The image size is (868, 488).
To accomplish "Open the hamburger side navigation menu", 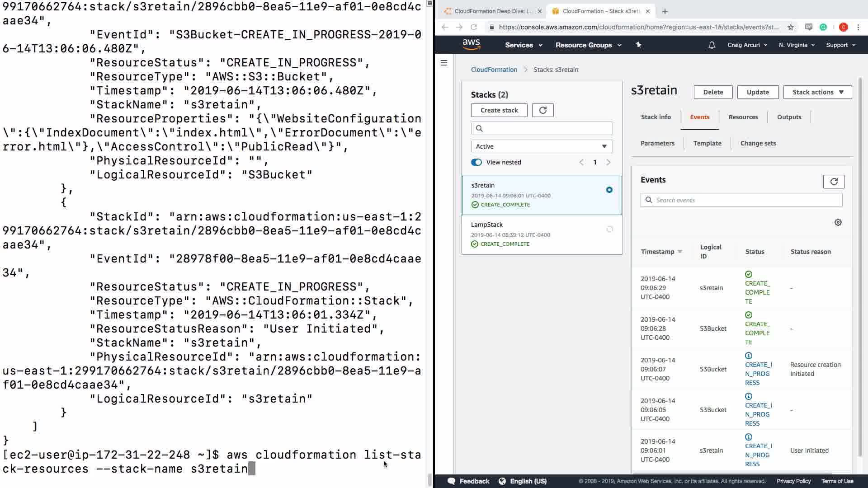I will 444,63.
